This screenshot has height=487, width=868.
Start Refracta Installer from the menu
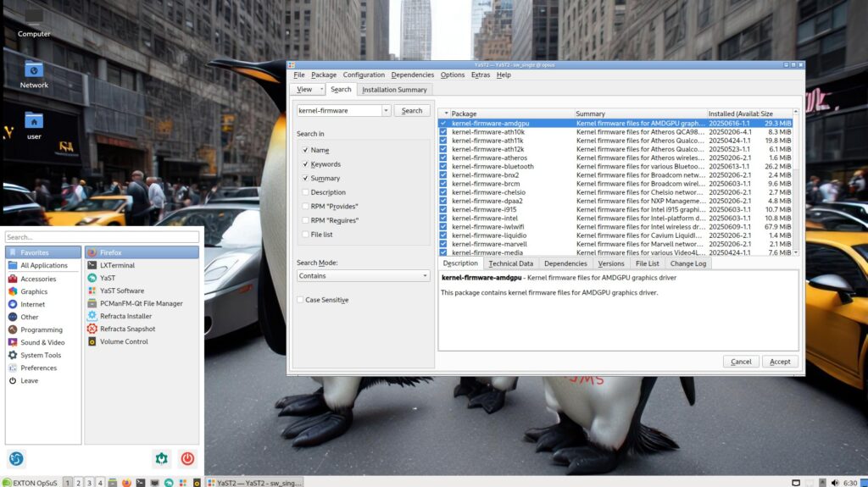pyautogui.click(x=142, y=316)
